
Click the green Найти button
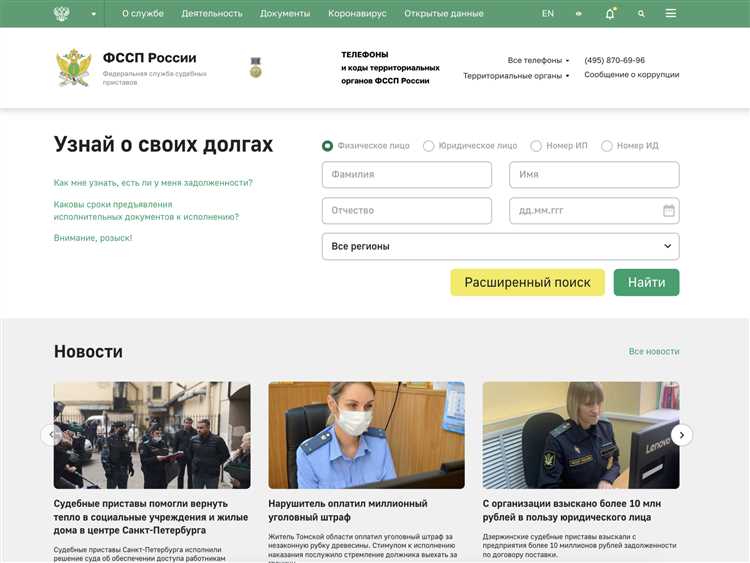(x=647, y=283)
